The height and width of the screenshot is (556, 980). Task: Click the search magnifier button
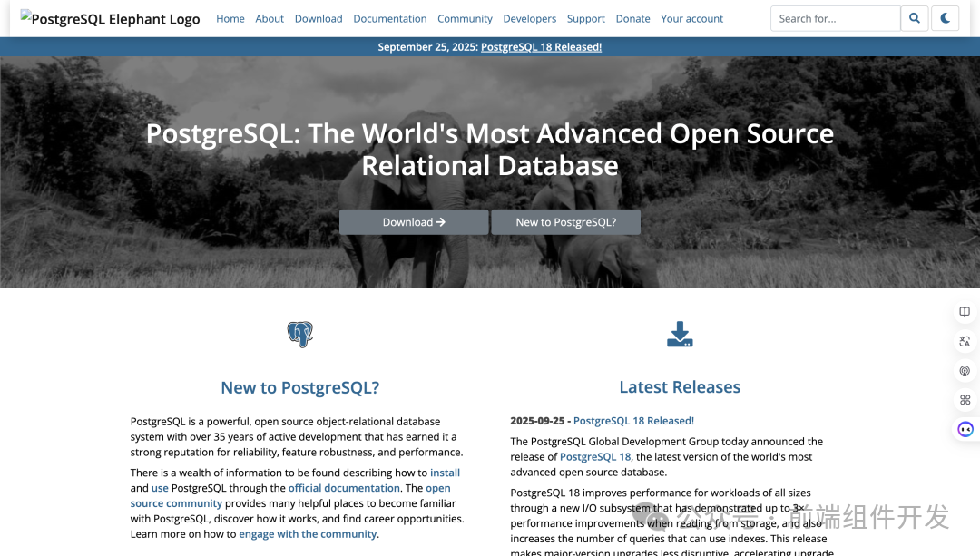pos(915,18)
